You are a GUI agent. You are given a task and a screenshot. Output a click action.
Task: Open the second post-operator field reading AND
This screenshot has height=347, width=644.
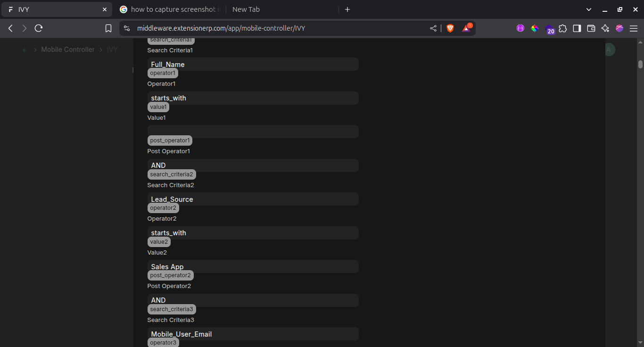(253, 300)
